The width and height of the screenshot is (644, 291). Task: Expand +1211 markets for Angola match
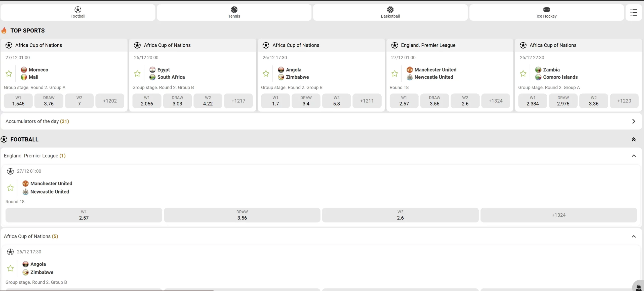(x=367, y=101)
